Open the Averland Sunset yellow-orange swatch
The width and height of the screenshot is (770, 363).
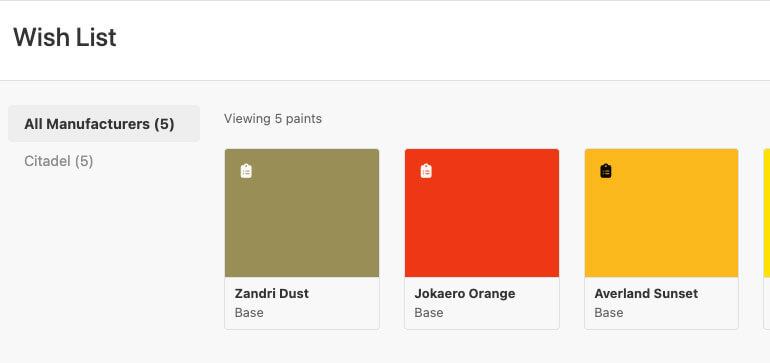(661, 213)
